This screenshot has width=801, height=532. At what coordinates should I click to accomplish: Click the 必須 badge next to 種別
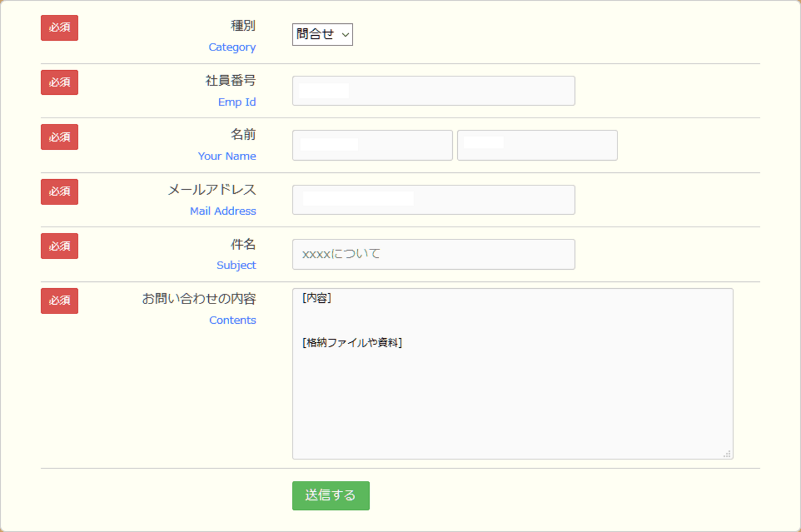tap(60, 28)
